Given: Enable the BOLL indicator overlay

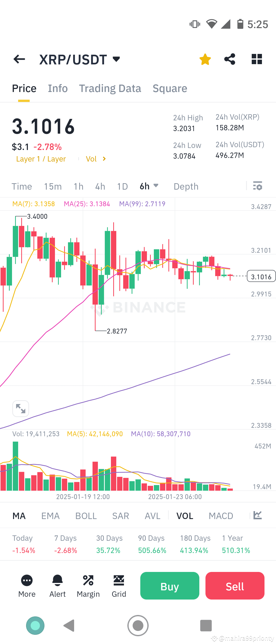Looking at the screenshot, I should 86,516.
